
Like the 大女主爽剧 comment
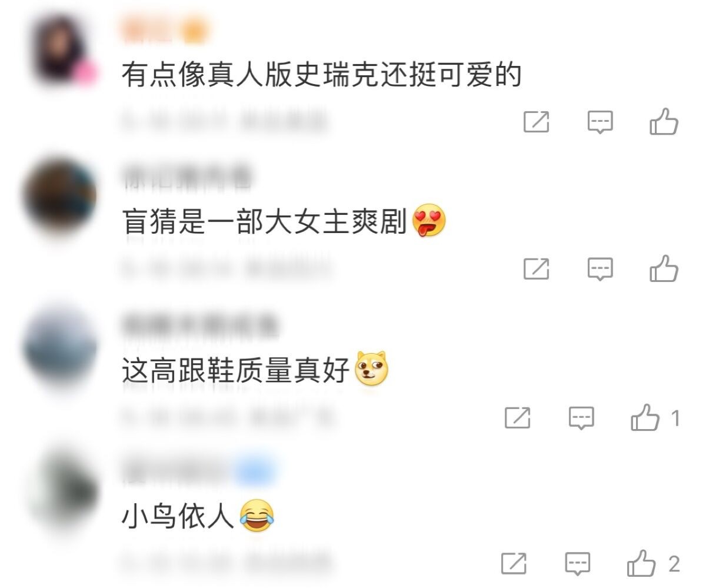click(664, 269)
